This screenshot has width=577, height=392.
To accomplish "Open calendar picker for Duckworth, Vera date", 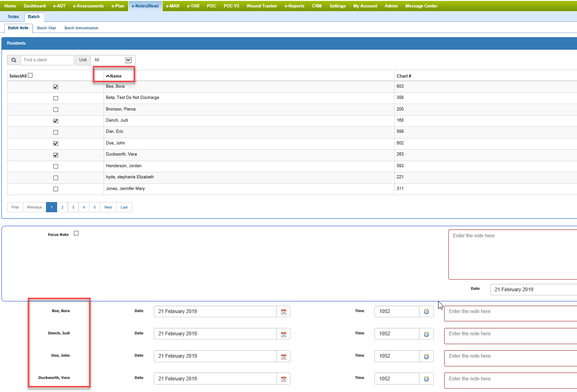I will click(283, 379).
